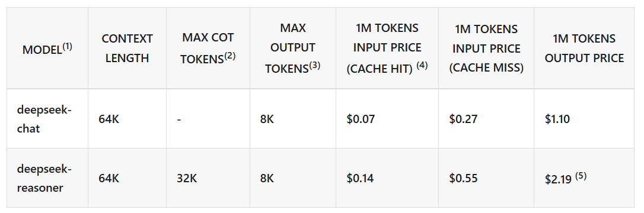This screenshot has height=213, width=644.
Task: Click the dash in deepseek-chat CoT cell
Action: pos(179,120)
